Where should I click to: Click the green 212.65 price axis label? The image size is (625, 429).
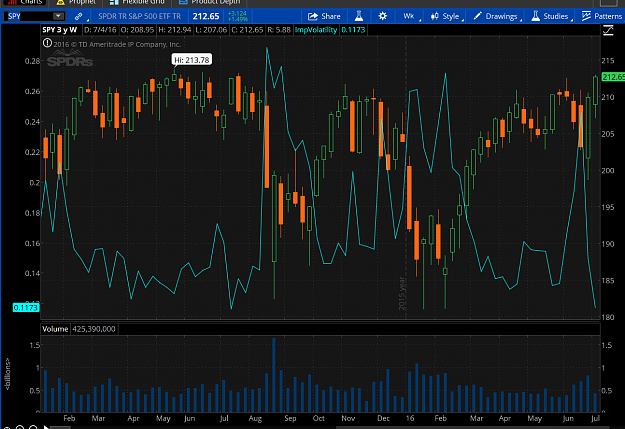[613, 77]
